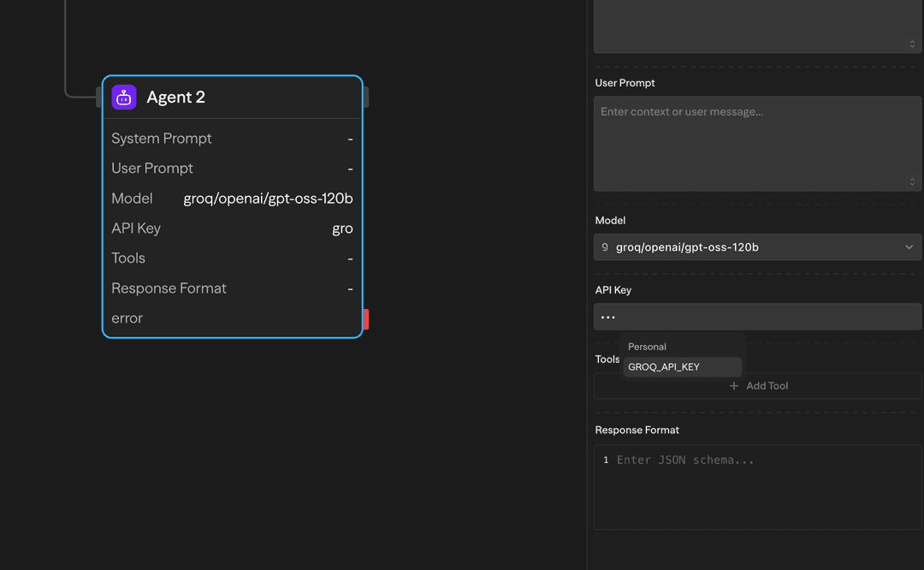Image resolution: width=924 pixels, height=570 pixels.
Task: Select GROQ_API_KEY from the suggestions list
Action: click(666, 366)
